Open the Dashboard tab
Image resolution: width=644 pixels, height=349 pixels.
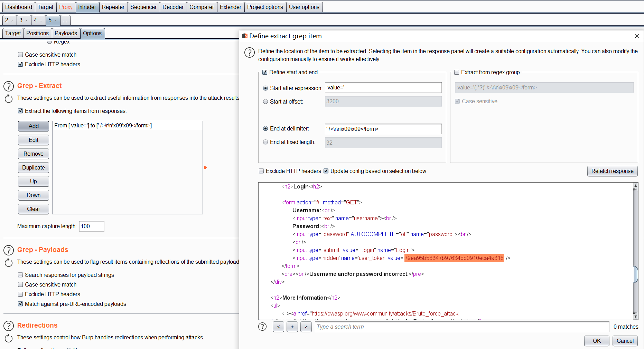[x=19, y=7]
